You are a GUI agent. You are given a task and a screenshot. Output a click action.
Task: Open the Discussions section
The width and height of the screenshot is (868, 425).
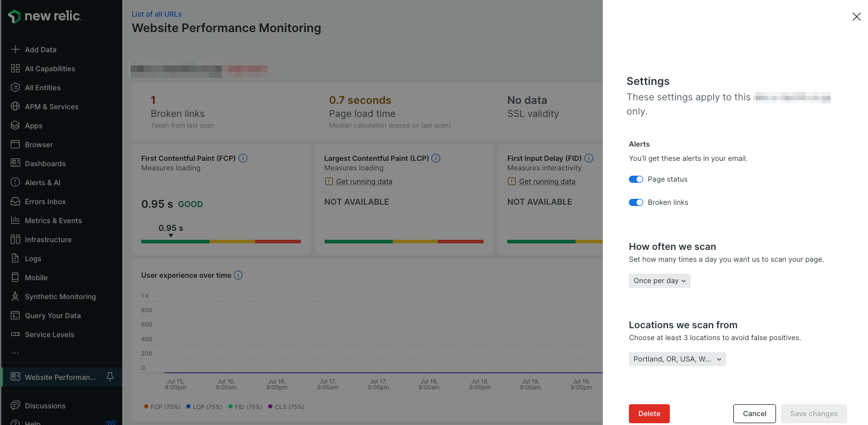coord(45,405)
